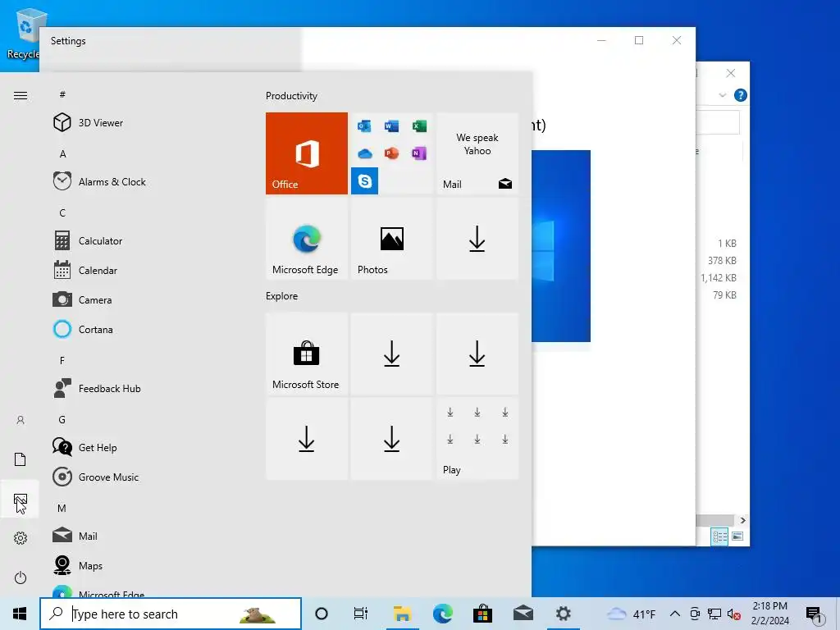Open the notification center
840x630 pixels.
(x=813, y=614)
